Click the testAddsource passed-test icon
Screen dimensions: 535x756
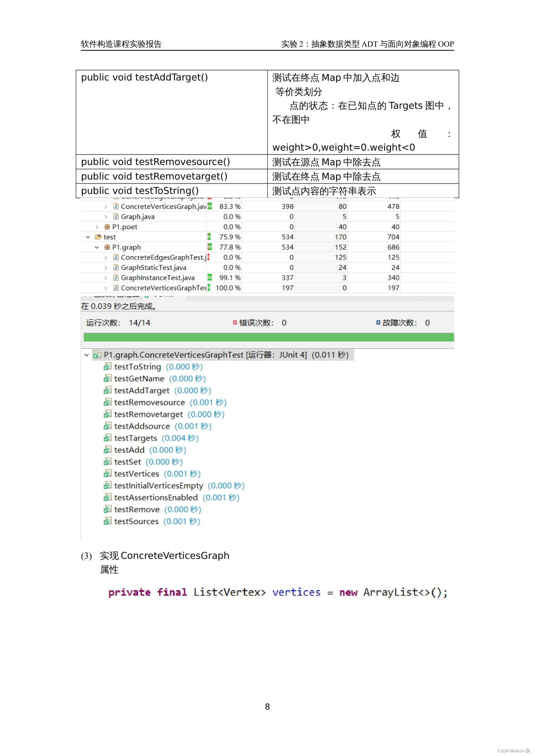click(108, 426)
